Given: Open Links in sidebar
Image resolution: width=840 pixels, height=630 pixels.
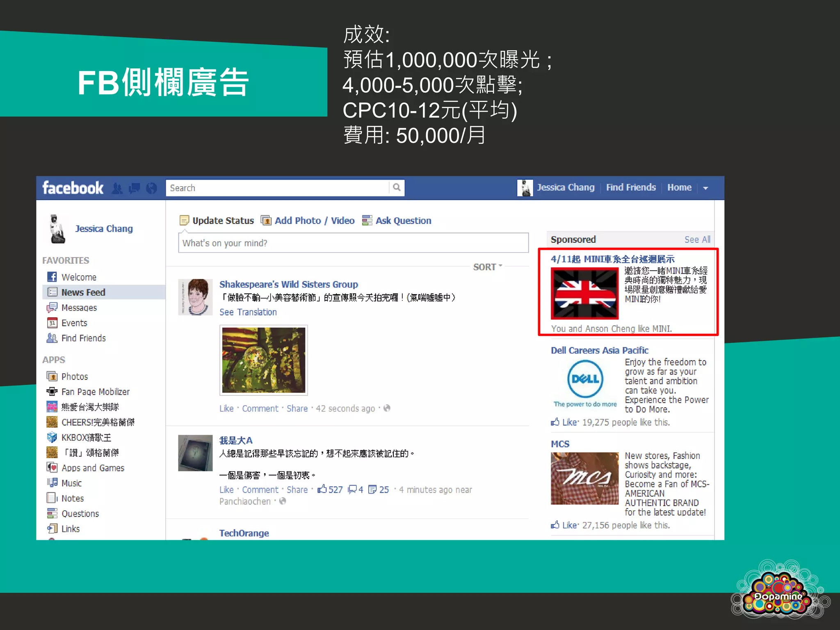Looking at the screenshot, I should pos(64,529).
